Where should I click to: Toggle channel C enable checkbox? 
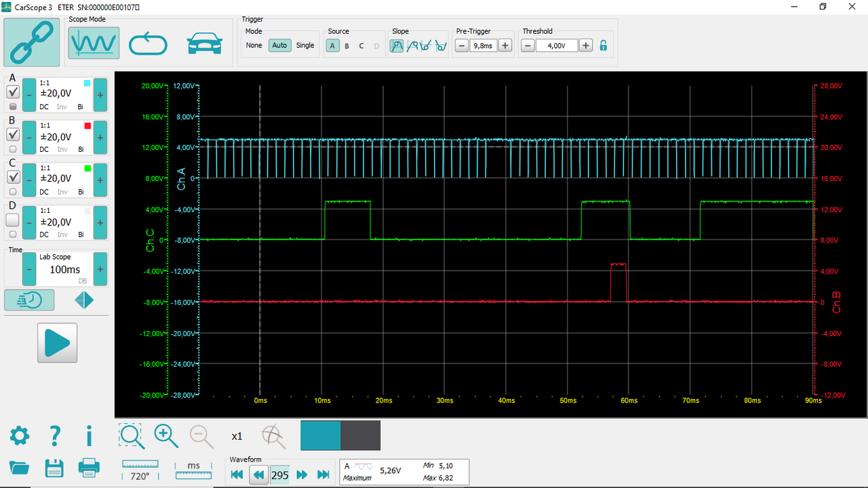coord(12,177)
